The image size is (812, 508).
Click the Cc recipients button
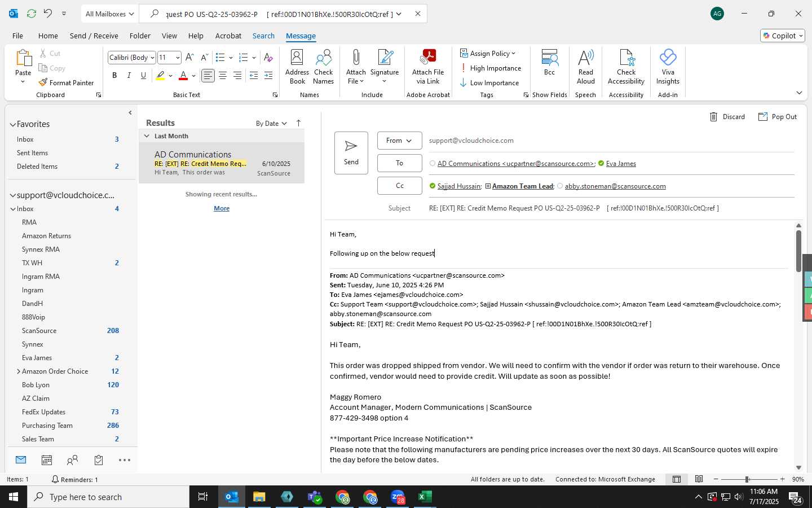pos(399,186)
